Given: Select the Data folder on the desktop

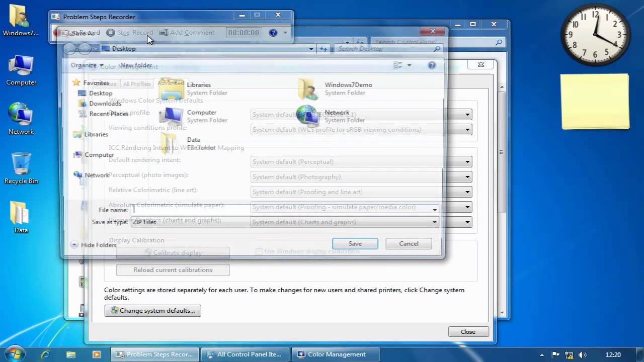Looking at the screenshot, I should 21,217.
